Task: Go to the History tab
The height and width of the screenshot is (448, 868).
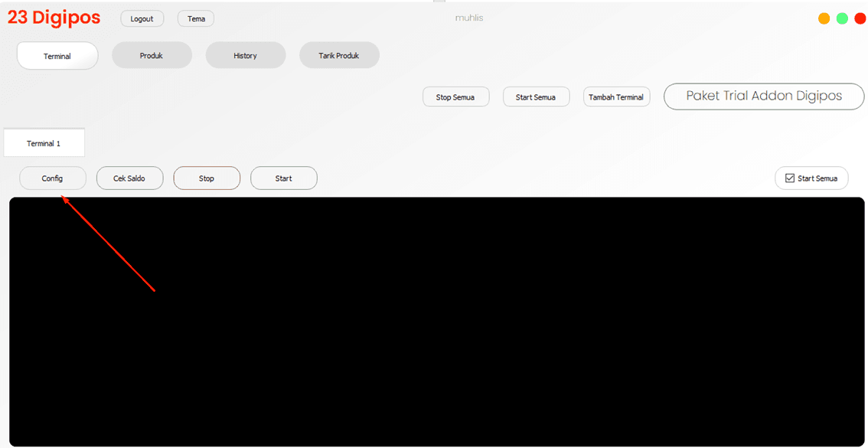Action: tap(246, 56)
